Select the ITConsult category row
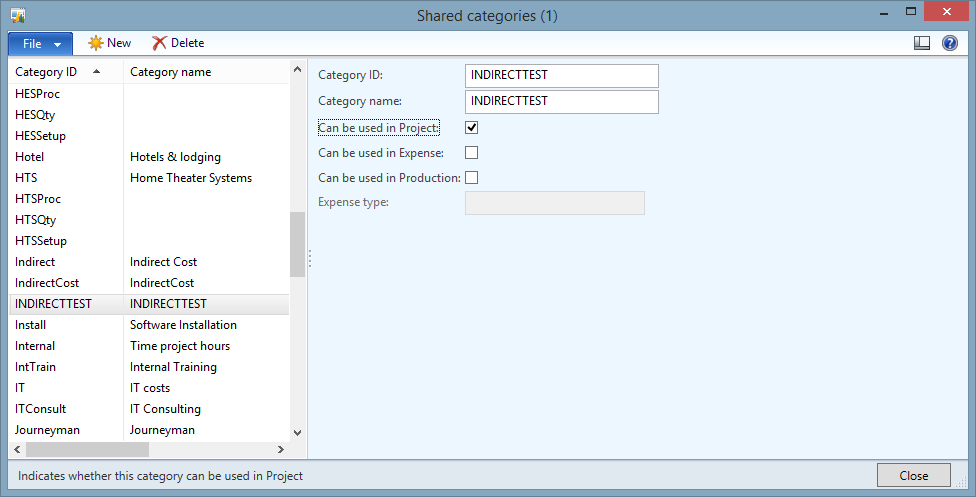 (x=40, y=409)
